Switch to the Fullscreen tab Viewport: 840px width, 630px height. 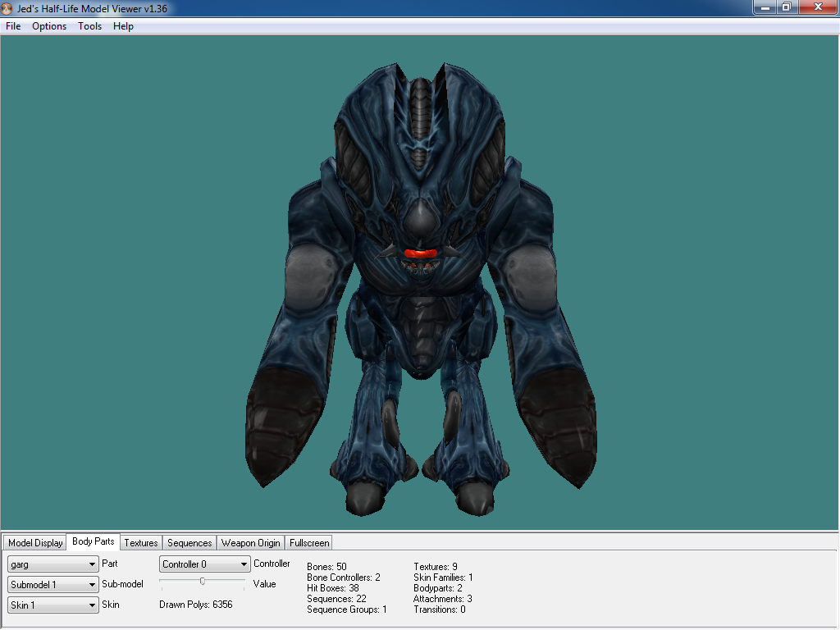tap(309, 543)
